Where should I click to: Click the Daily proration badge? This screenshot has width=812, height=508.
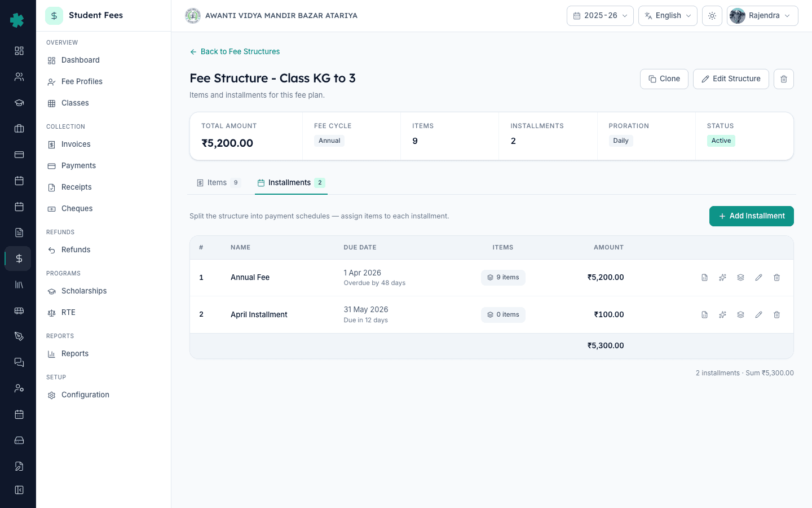[x=621, y=141]
